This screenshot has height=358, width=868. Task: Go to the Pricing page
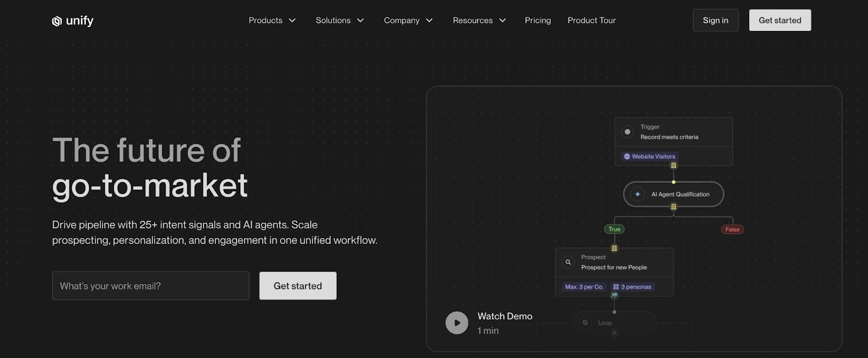(538, 21)
